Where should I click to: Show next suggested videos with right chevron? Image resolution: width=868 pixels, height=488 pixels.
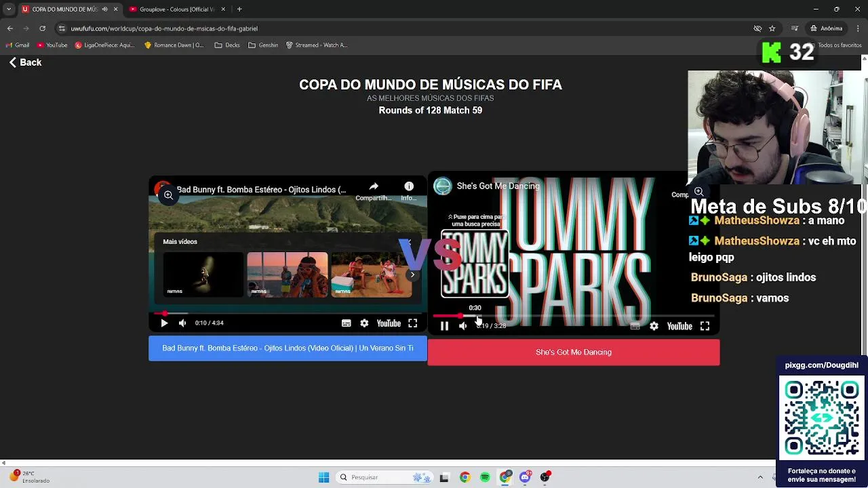[412, 274]
